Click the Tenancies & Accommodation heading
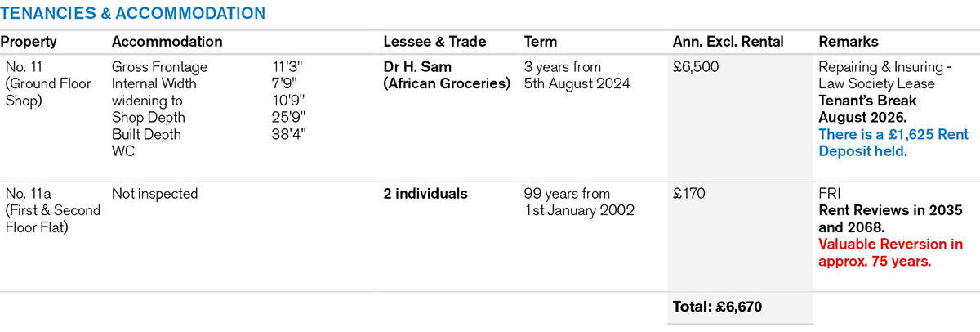Screen dimensions: 980x332 click(x=133, y=13)
